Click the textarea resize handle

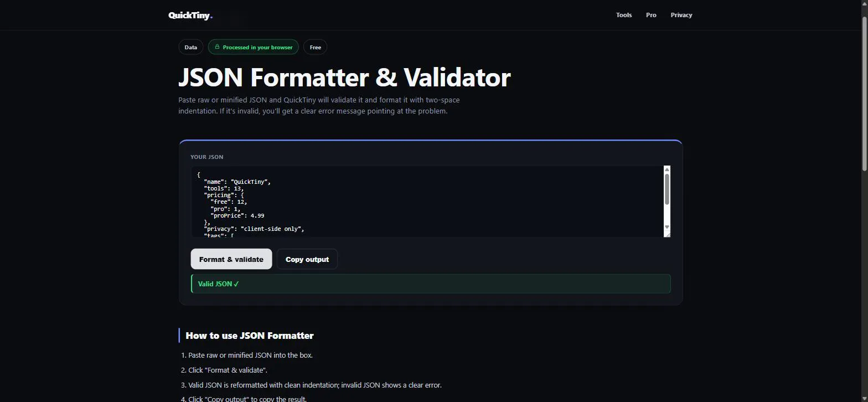[667, 234]
